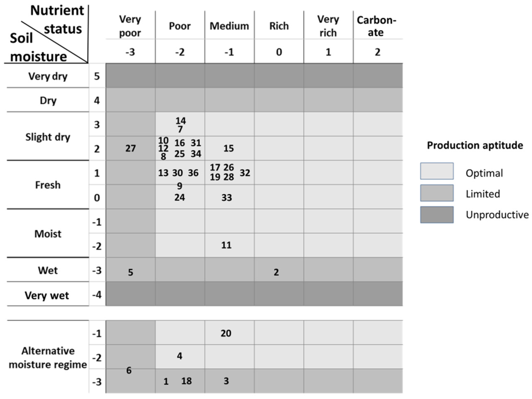
Task: Select the Very wet row label
Action: [x=47, y=295]
